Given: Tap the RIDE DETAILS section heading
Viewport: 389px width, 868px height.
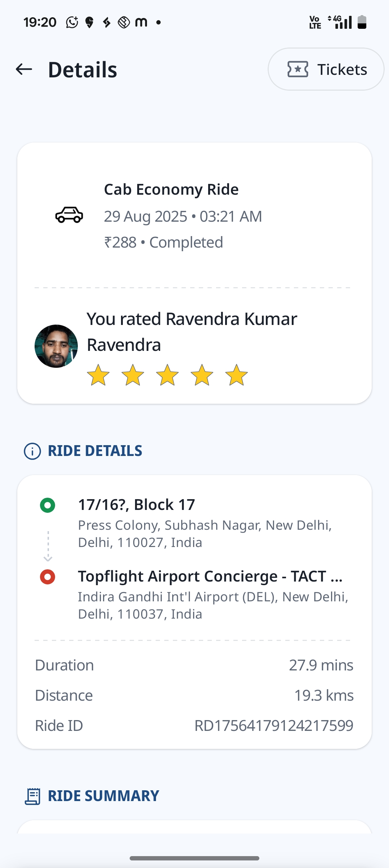Looking at the screenshot, I should pos(95,451).
